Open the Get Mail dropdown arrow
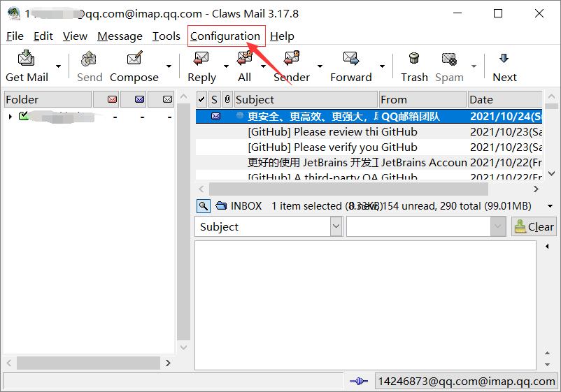Viewport: 561px width, 392px height. pyautogui.click(x=58, y=66)
